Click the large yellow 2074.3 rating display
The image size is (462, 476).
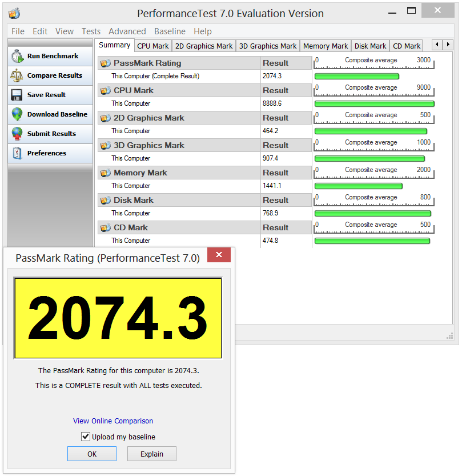[118, 318]
